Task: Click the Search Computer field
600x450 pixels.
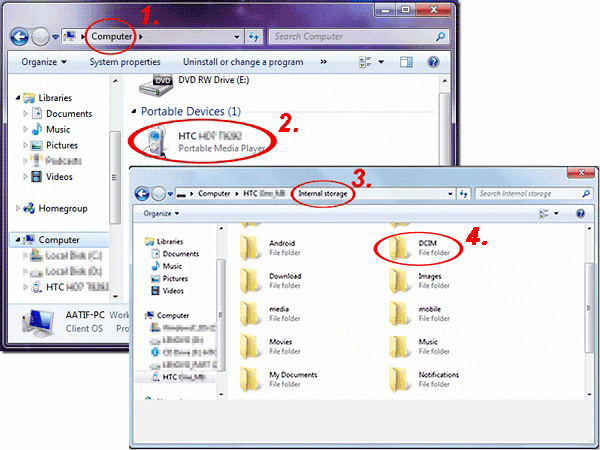Action: [x=359, y=37]
